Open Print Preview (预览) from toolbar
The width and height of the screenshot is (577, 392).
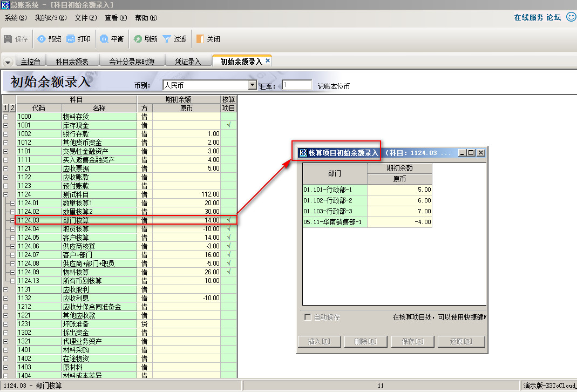point(42,39)
